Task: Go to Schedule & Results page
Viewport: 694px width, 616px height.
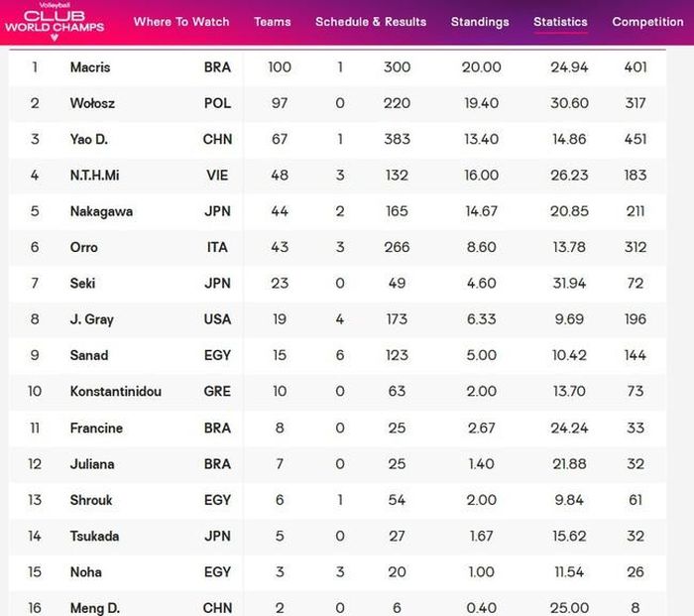Action: 371,22
